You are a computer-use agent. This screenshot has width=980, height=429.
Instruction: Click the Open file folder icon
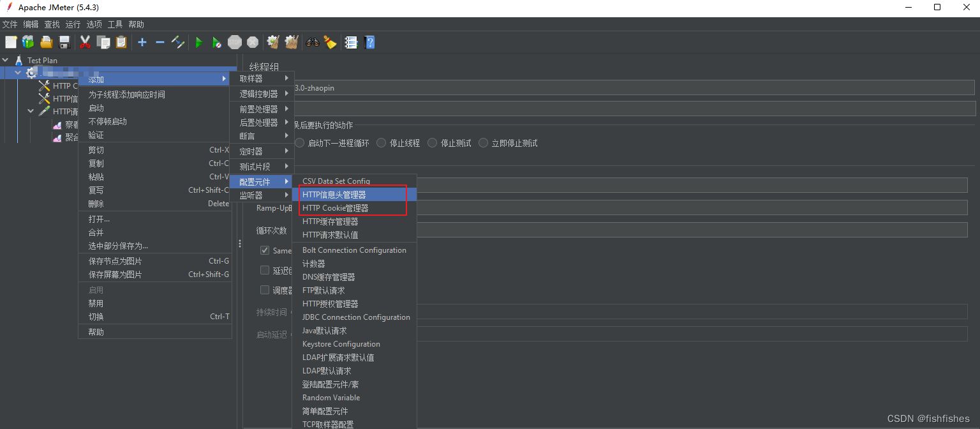(x=47, y=42)
